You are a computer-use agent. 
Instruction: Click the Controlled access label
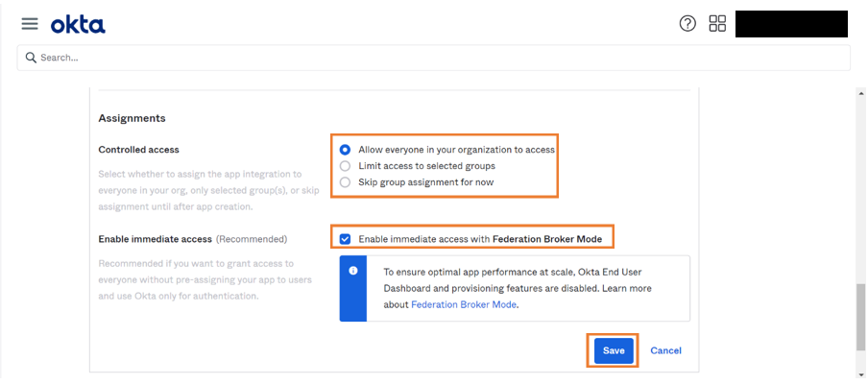pos(139,150)
